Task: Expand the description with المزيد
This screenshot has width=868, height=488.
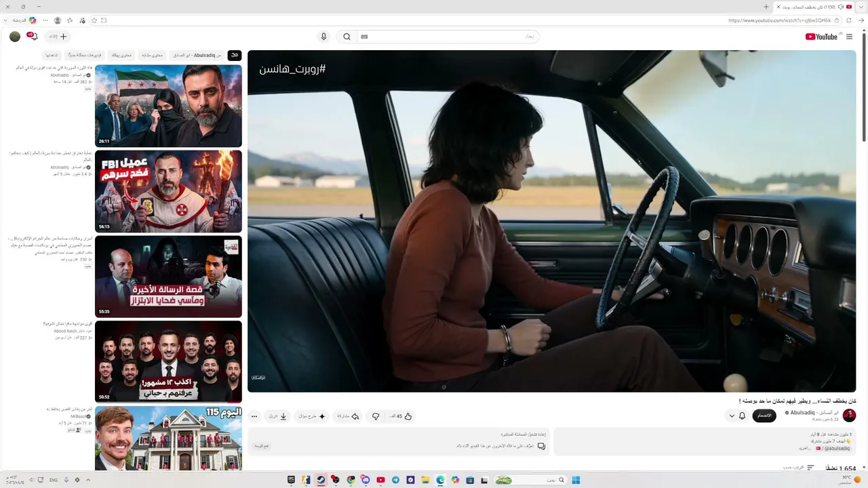Action: click(804, 448)
